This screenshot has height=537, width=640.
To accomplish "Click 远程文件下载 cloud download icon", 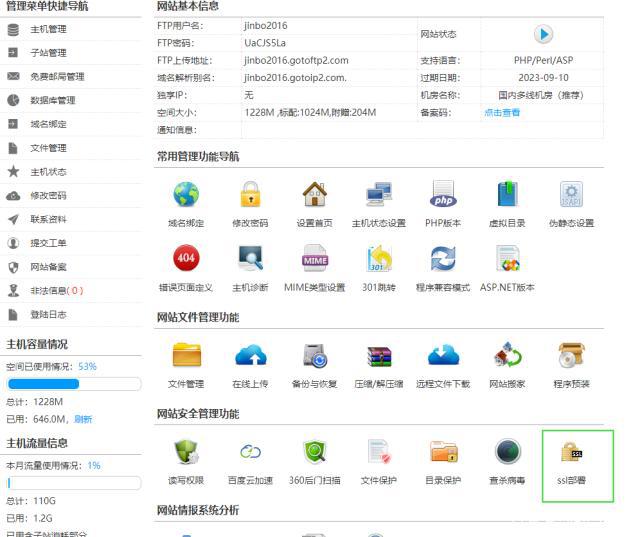I will point(443,354).
